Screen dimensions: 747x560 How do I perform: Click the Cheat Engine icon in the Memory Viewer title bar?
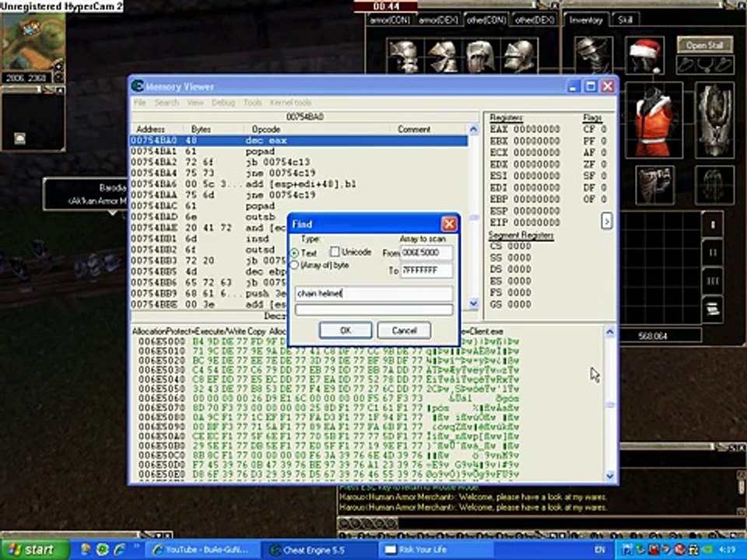[x=138, y=86]
